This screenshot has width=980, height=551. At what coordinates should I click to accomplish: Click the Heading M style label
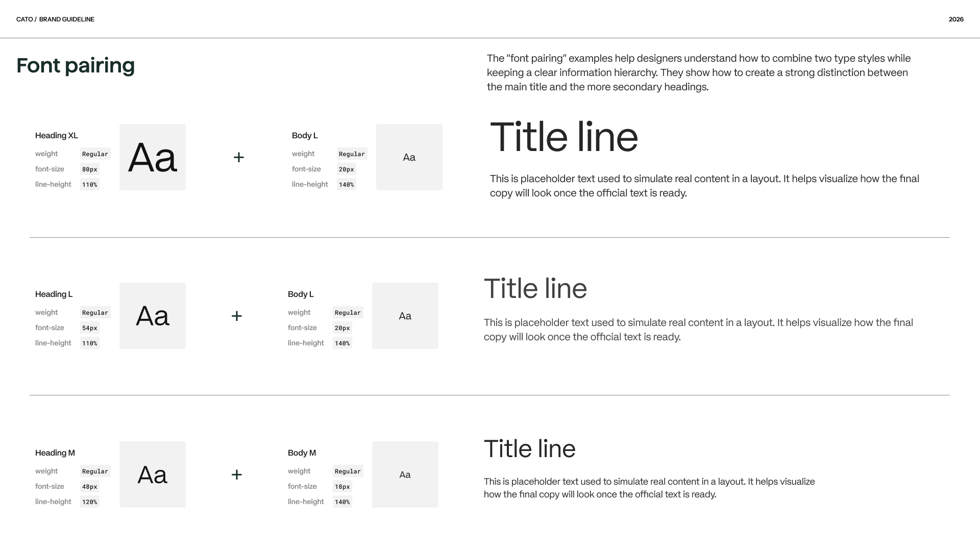click(x=55, y=453)
